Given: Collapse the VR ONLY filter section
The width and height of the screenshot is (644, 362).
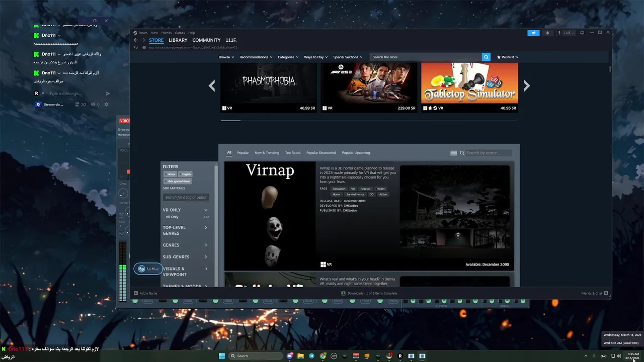Looking at the screenshot, I should pos(206,210).
